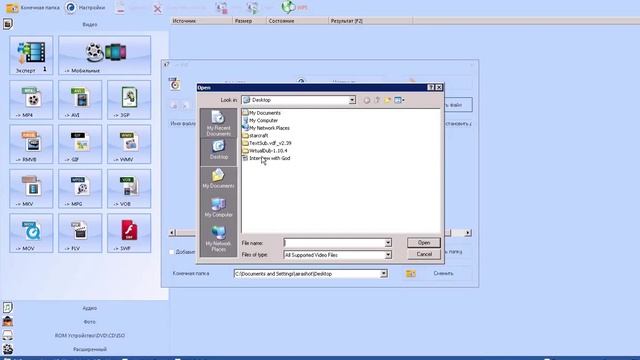Click the What's This help button in Open title bar

431,87
